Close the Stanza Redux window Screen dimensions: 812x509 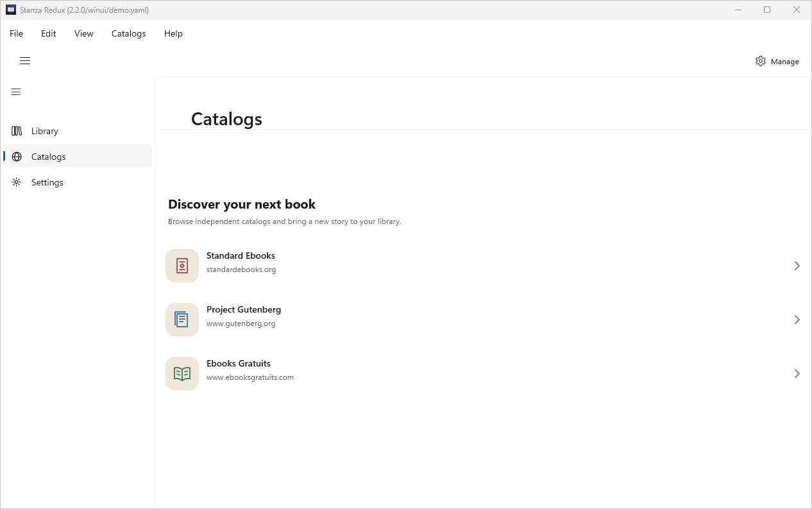point(797,10)
